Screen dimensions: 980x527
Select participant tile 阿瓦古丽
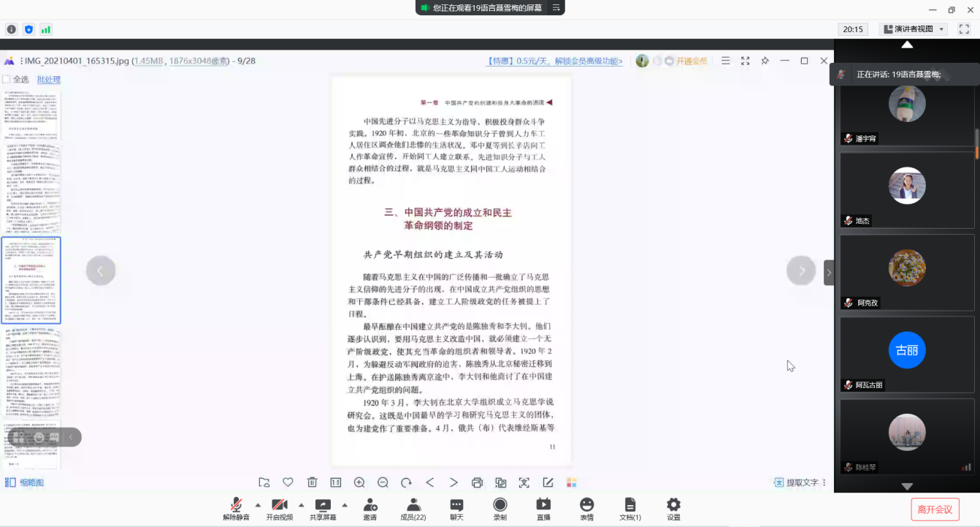pos(907,356)
